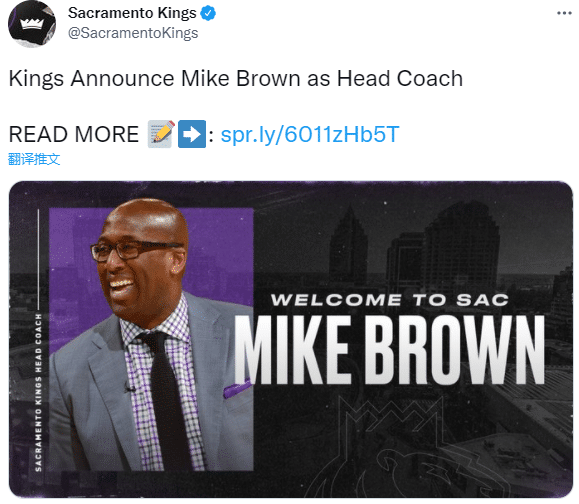Open the spr.ly/6011zHb5T link
The width and height of the screenshot is (579, 504).
[310, 134]
